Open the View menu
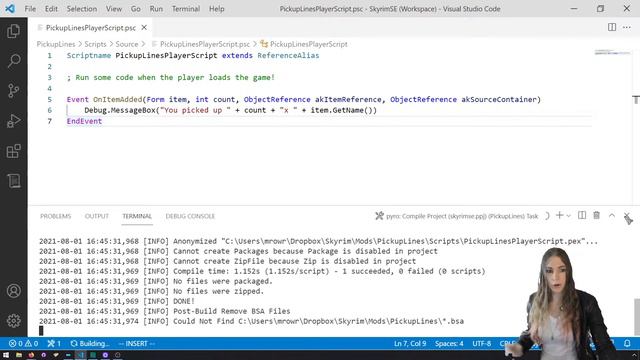This screenshot has height=360, width=640. click(x=114, y=9)
